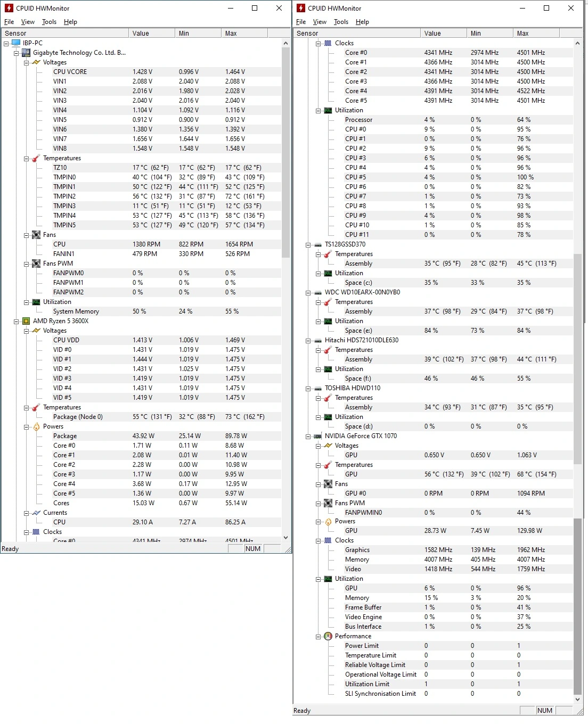Click the down scroll arrow in right window

coord(578,700)
